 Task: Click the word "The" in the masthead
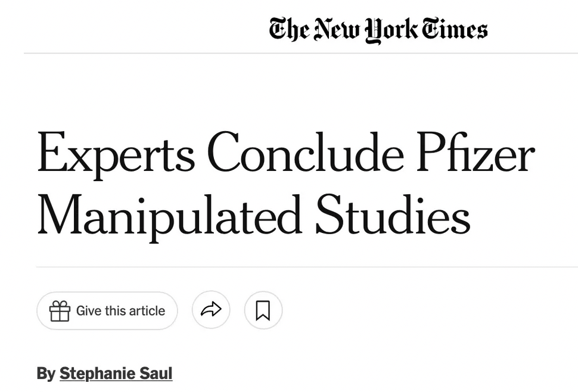tap(288, 30)
